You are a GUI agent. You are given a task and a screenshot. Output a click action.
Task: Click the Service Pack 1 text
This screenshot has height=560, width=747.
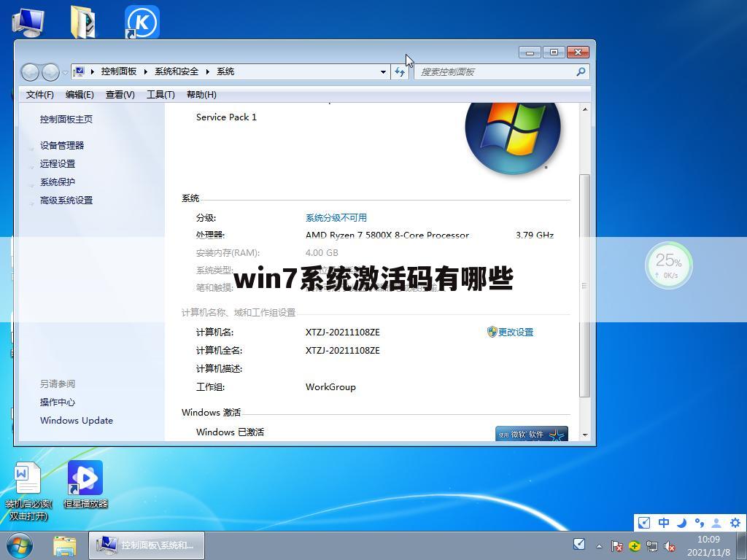226,117
